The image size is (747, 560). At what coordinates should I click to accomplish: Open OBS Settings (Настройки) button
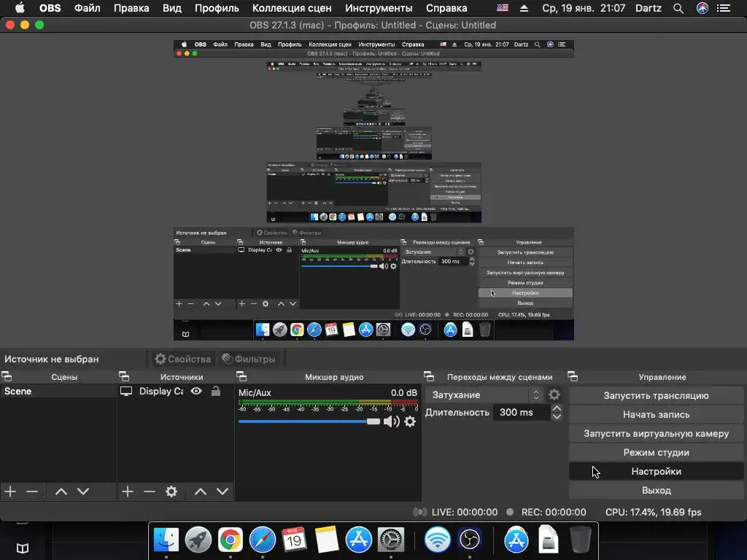656,472
